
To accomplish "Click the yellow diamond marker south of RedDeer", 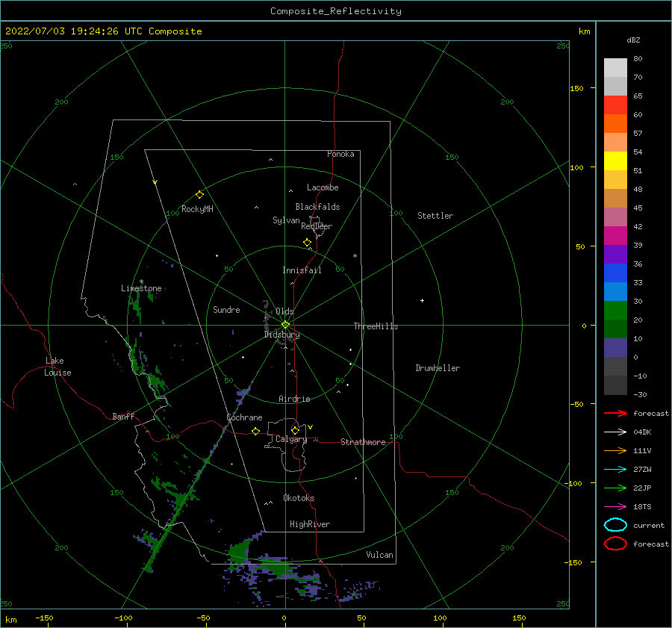I will click(x=308, y=243).
